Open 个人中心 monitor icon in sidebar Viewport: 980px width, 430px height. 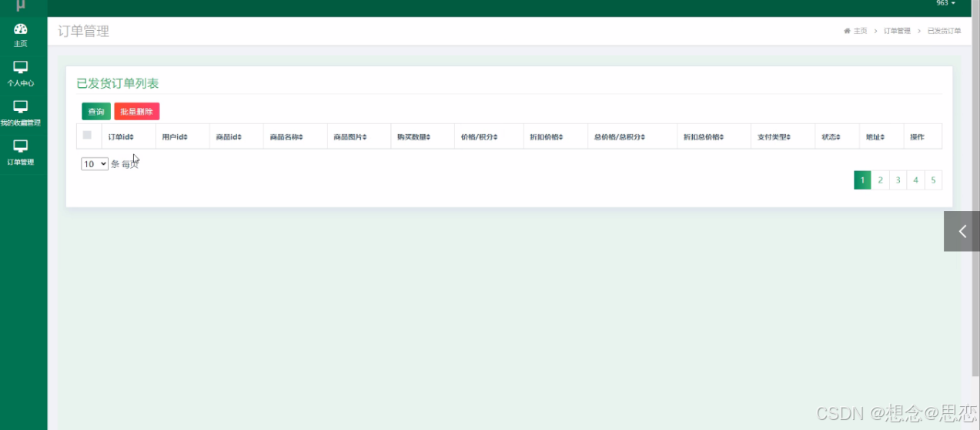tap(21, 68)
